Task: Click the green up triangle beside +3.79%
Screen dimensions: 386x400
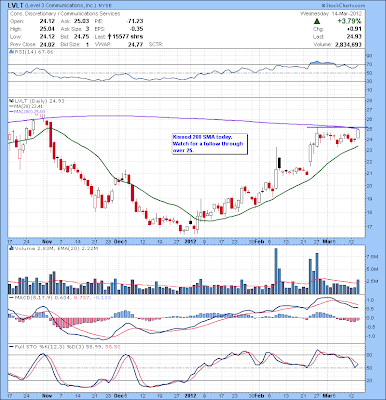Action: (317, 21)
